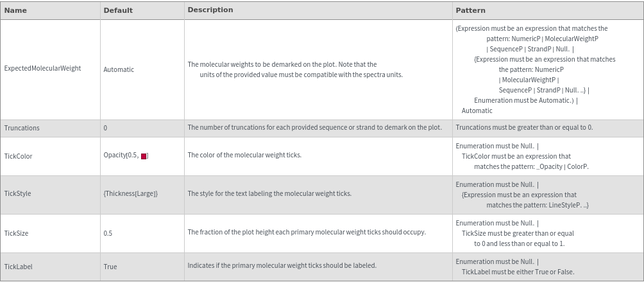Click the TickColor option name
Image resolution: width=644 pixels, height=282 pixels.
(18, 156)
